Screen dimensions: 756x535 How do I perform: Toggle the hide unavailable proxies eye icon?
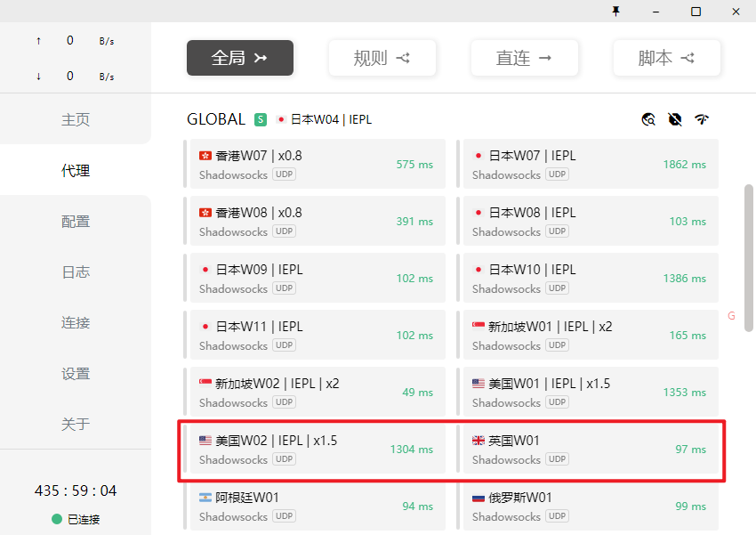click(x=675, y=119)
